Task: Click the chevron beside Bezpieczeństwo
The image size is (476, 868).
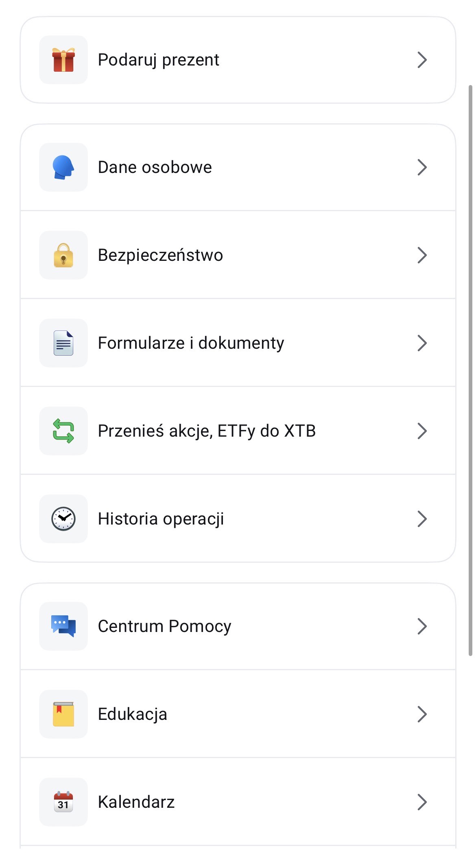Action: (x=422, y=255)
